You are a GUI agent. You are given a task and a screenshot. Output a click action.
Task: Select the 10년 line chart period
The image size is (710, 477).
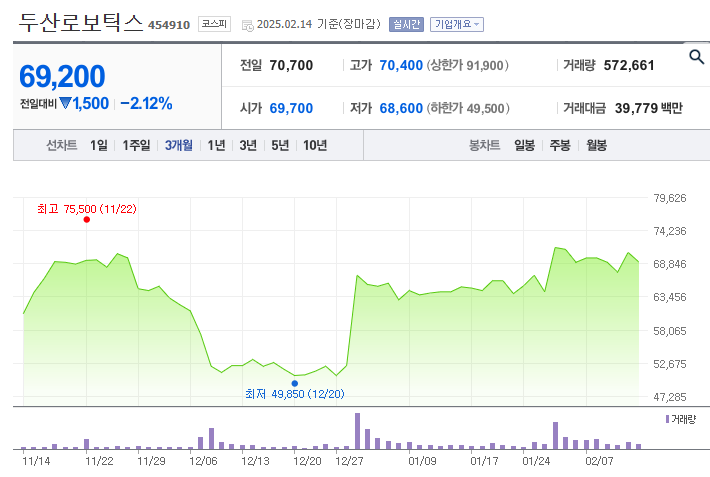(x=315, y=145)
